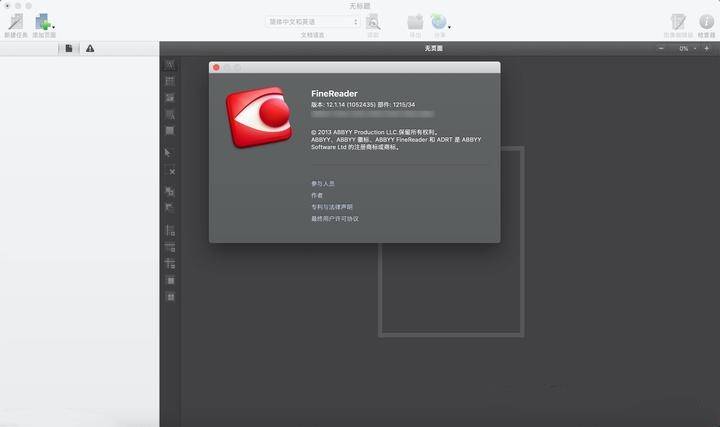Select the picture area tool
The width and height of the screenshot is (720, 427).
point(170,98)
